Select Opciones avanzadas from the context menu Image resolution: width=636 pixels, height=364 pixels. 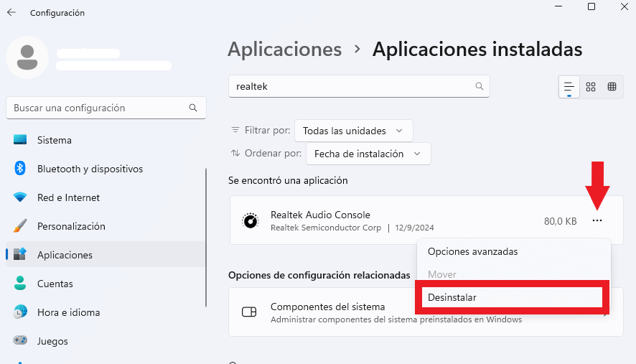(x=513, y=251)
